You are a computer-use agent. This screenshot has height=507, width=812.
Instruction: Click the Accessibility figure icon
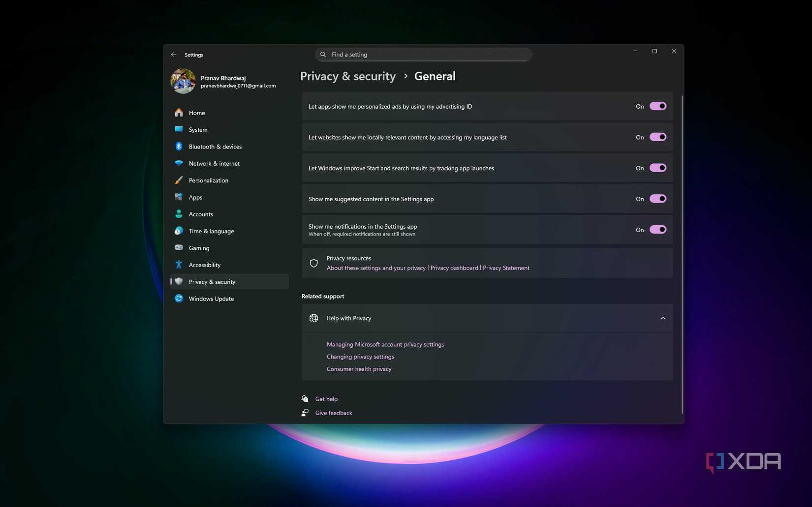(179, 265)
